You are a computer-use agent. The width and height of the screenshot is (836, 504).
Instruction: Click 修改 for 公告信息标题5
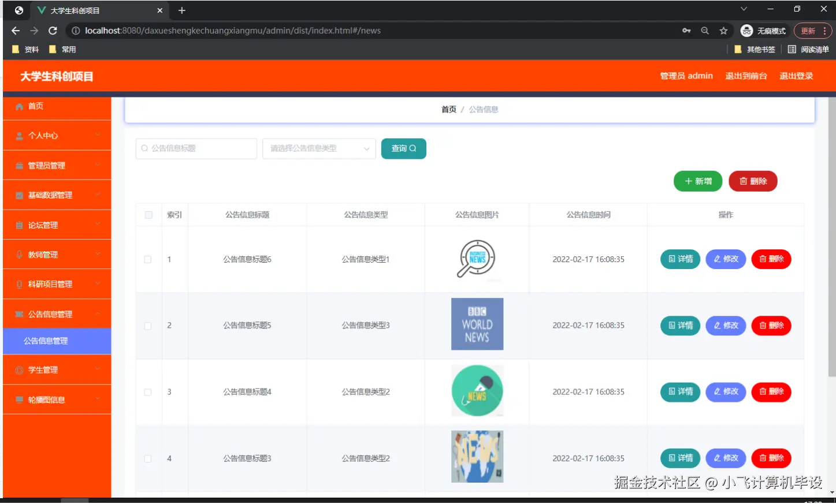726,326
